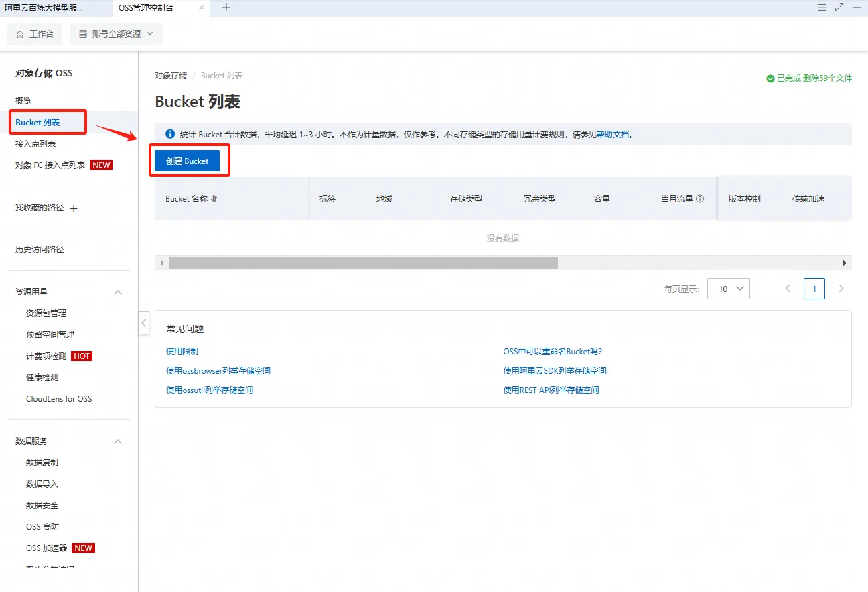Add a favorite path with plus icon
The image size is (868, 592).
[x=74, y=208]
